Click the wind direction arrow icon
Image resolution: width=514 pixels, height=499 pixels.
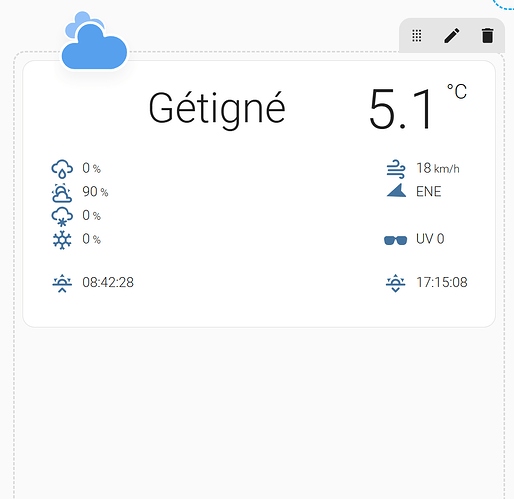coord(396,190)
